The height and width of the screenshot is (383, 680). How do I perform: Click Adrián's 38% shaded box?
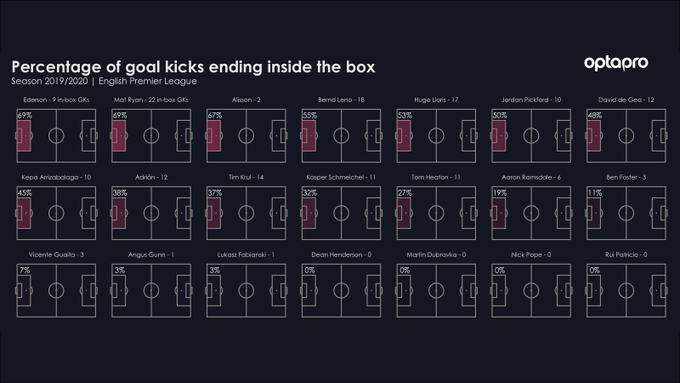click(119, 213)
